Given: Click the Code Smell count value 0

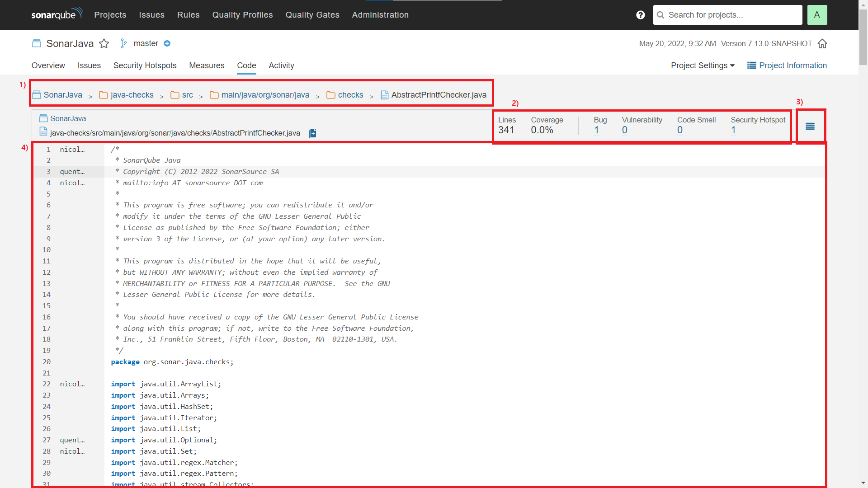Looking at the screenshot, I should [679, 130].
